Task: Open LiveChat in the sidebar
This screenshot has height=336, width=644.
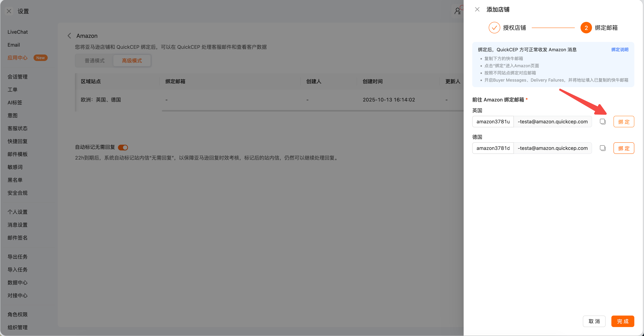Action: [x=18, y=32]
